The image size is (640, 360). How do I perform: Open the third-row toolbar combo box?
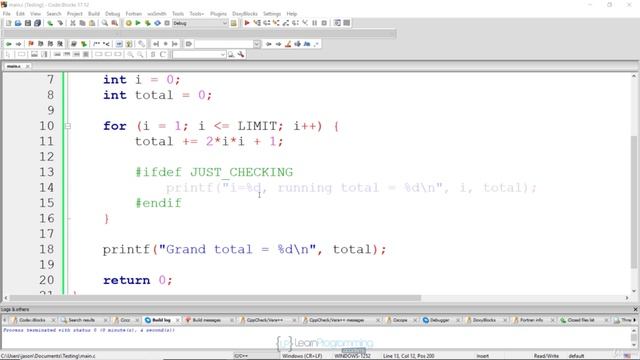tap(199, 54)
